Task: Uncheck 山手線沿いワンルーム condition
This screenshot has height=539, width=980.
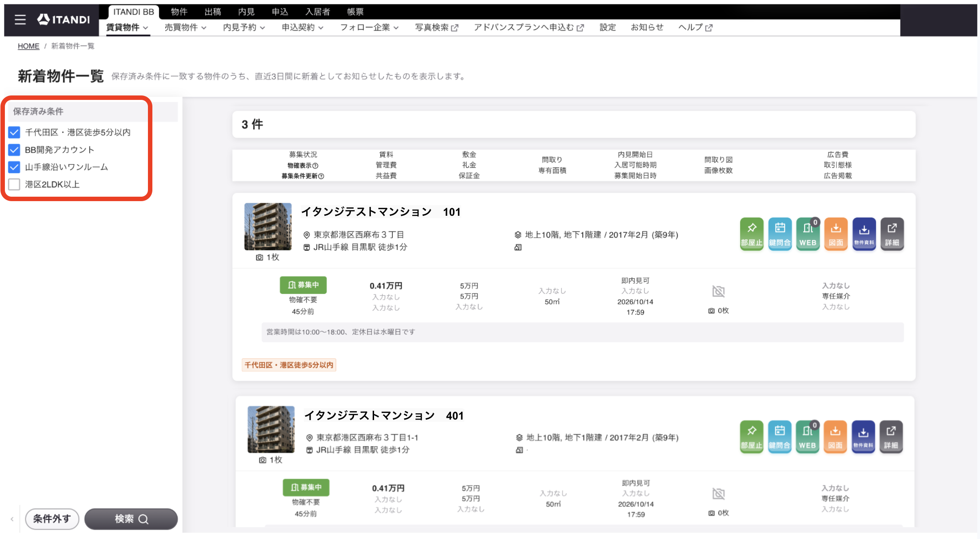Action: [x=14, y=167]
